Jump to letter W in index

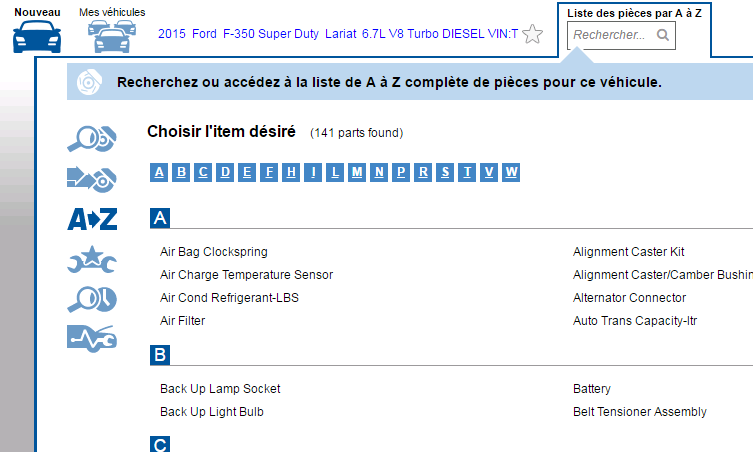click(x=511, y=172)
